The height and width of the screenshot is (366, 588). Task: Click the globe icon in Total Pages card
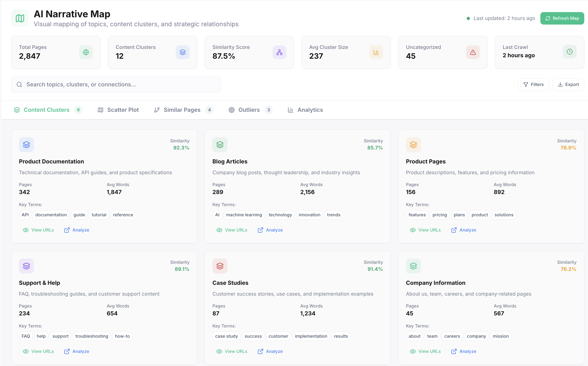(x=86, y=52)
